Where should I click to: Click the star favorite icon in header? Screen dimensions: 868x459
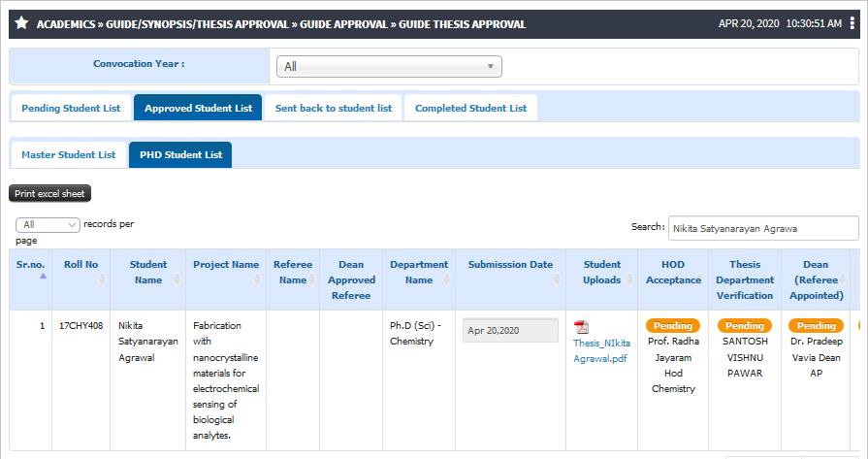pos(21,23)
